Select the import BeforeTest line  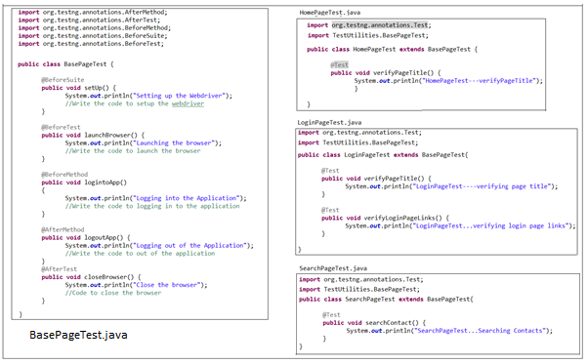(91, 44)
